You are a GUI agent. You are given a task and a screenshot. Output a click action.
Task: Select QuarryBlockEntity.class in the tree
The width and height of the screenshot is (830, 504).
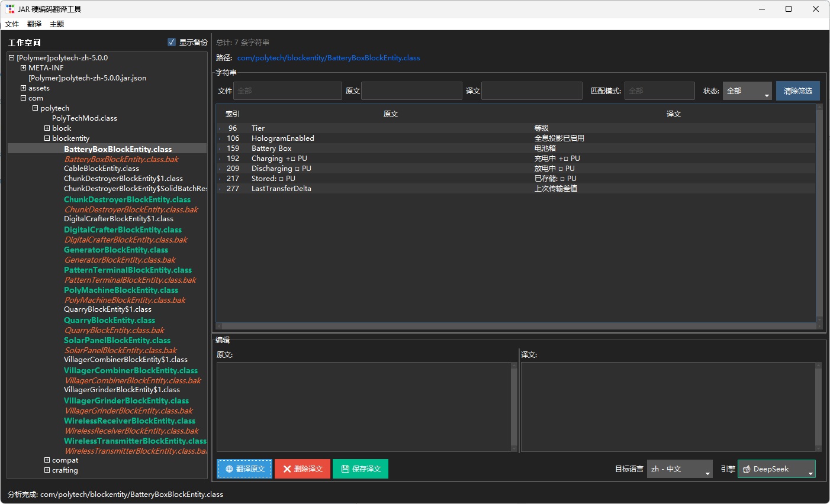[x=110, y=320]
